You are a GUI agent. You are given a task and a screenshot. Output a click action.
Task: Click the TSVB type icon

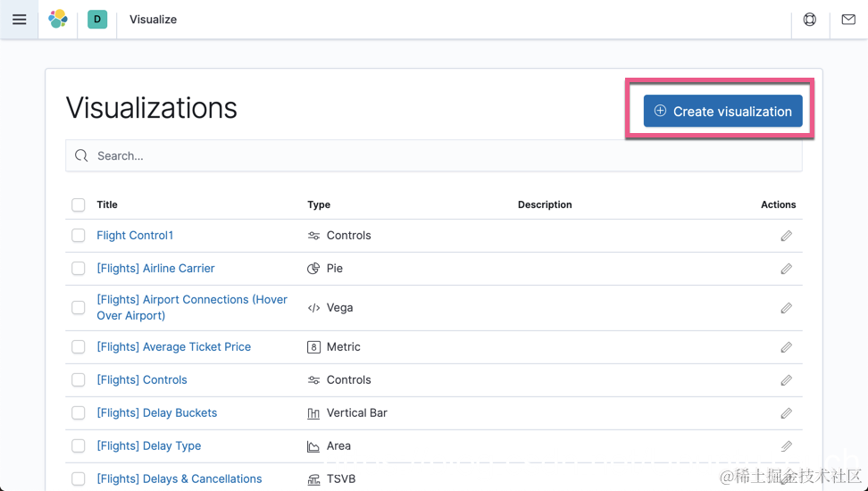pos(313,479)
